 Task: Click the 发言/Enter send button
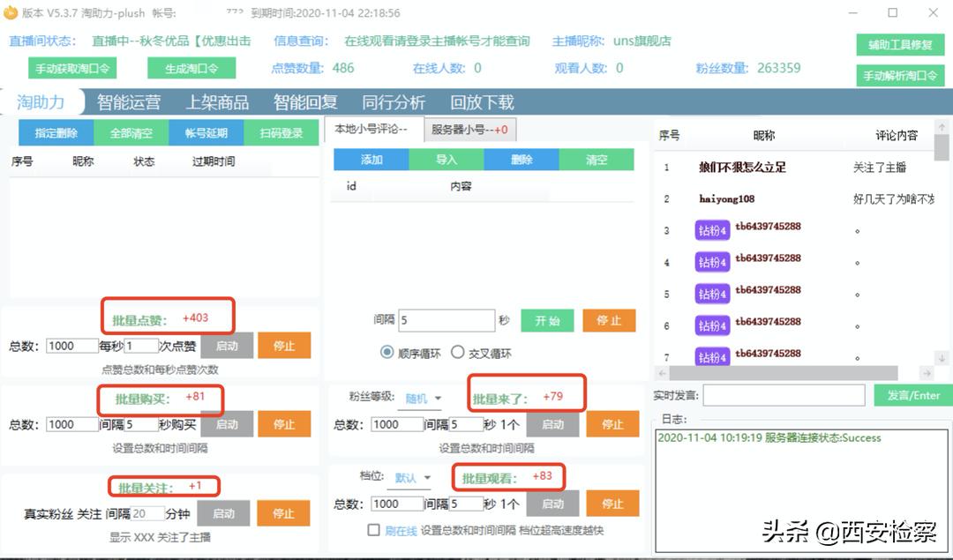(912, 396)
